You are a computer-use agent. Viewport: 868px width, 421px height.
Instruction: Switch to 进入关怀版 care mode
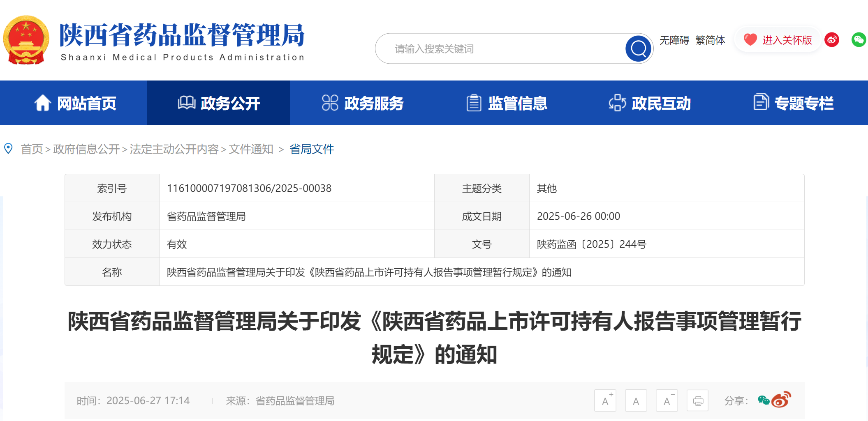778,40
